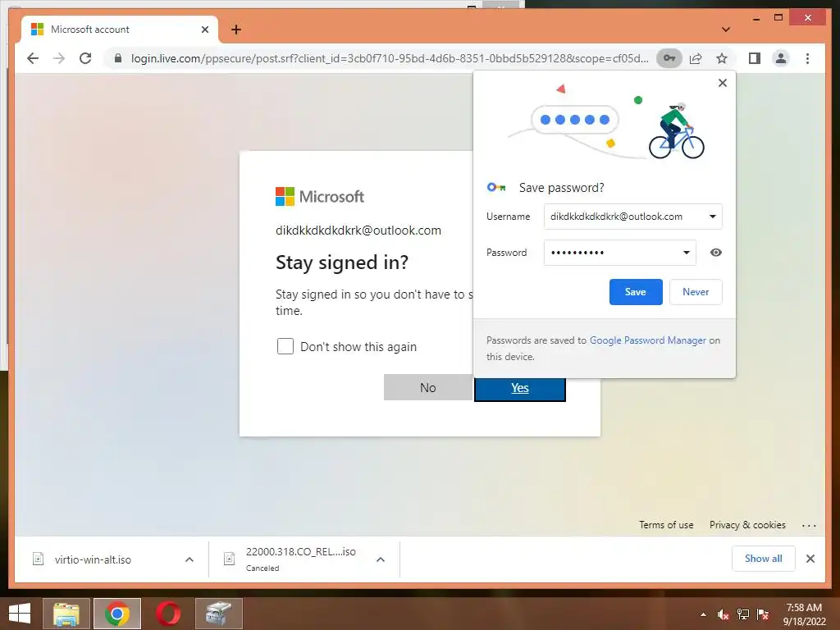Open the Chrome side panel

pyautogui.click(x=755, y=58)
